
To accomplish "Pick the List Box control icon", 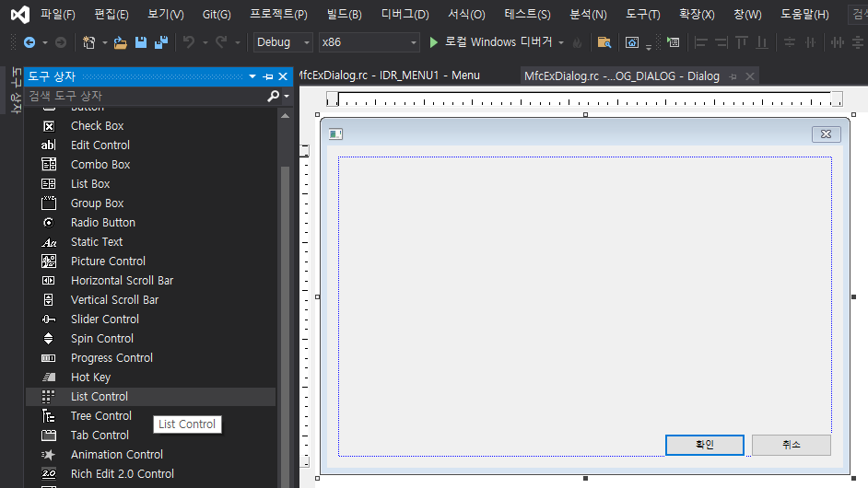I will click(x=49, y=184).
